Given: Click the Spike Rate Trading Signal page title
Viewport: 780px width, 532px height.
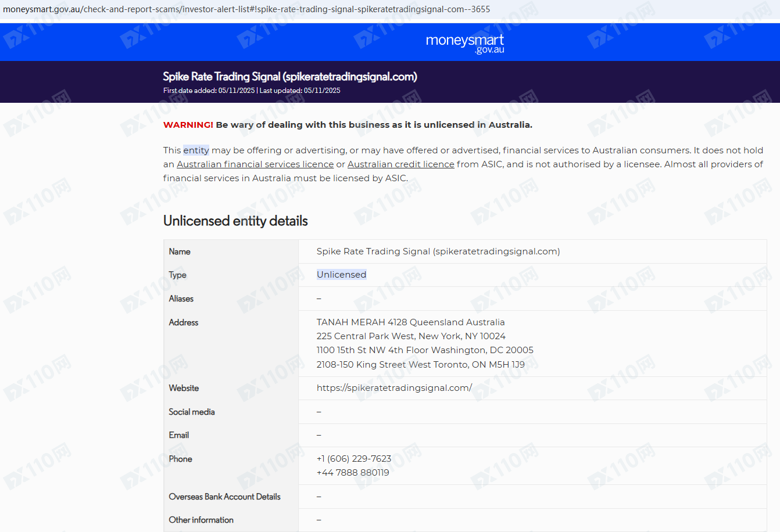Looking at the screenshot, I should point(289,77).
